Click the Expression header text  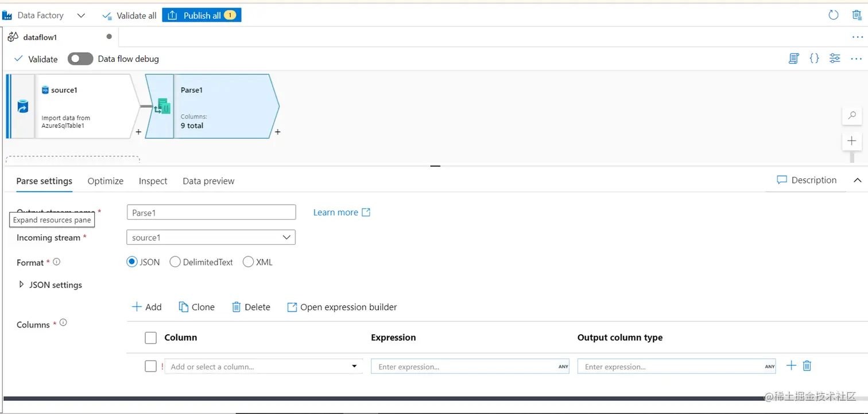[x=393, y=338]
